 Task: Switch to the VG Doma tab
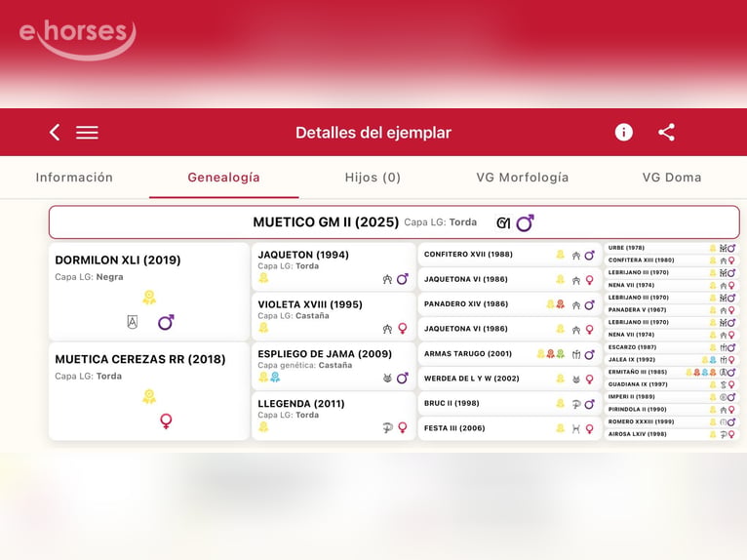(672, 178)
